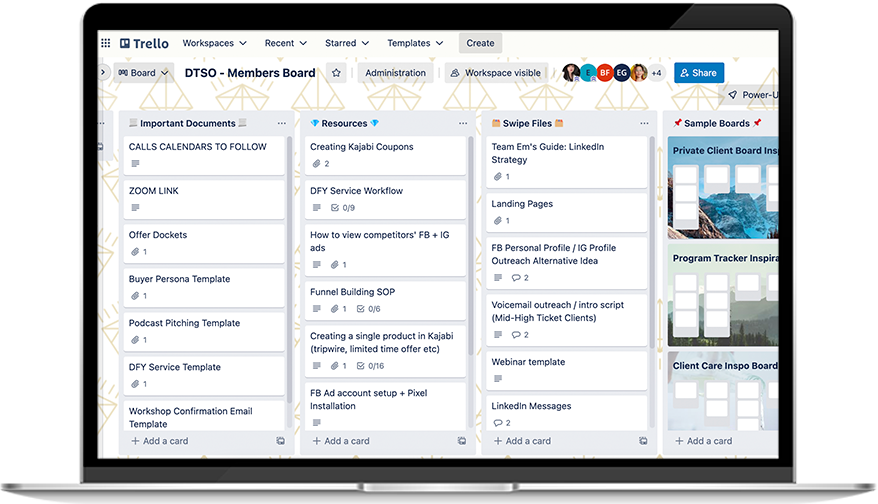
Task: Open the app switcher grid icon
Action: coord(105,43)
